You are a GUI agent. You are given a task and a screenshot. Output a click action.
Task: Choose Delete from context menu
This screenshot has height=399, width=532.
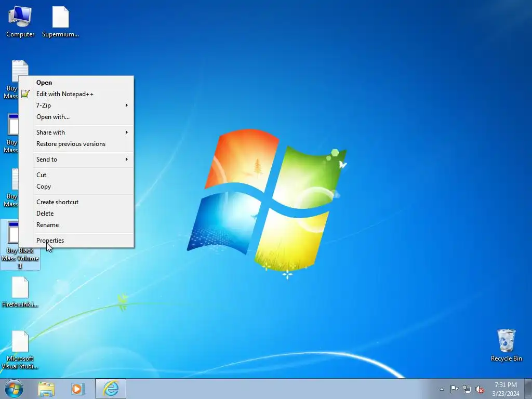pyautogui.click(x=76, y=214)
